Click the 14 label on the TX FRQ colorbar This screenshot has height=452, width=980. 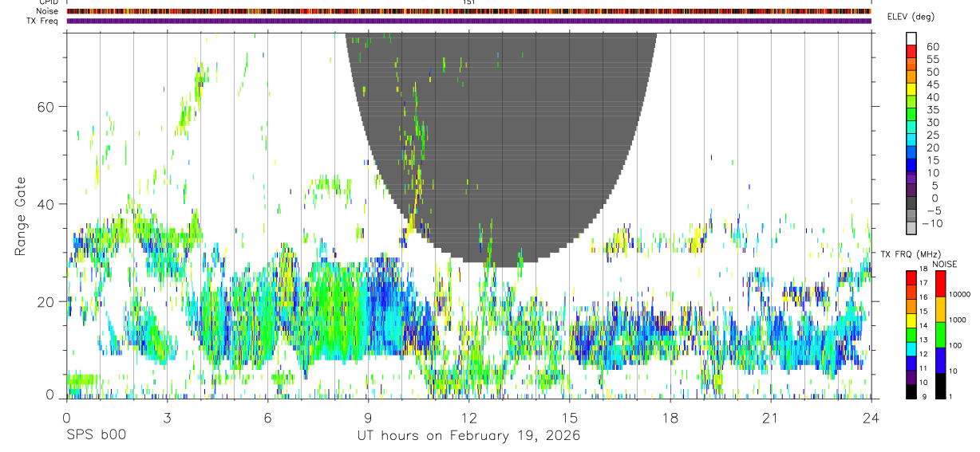(924, 326)
